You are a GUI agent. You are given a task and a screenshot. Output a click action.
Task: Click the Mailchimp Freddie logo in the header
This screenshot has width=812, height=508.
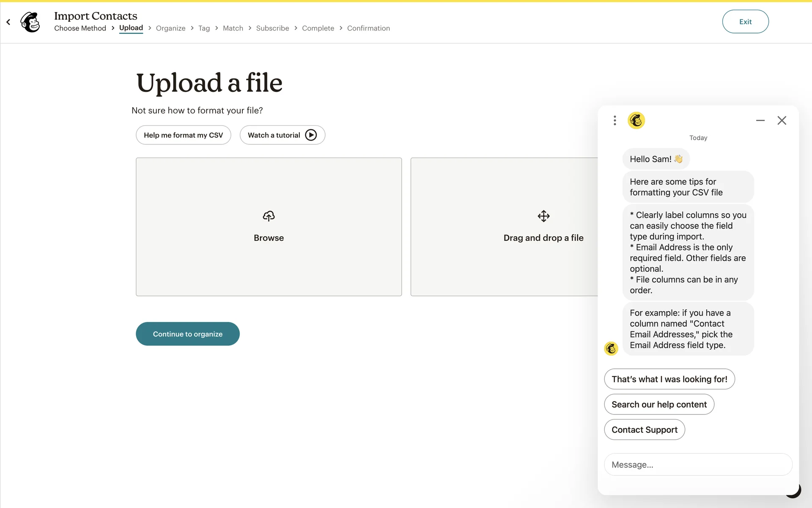[30, 22]
